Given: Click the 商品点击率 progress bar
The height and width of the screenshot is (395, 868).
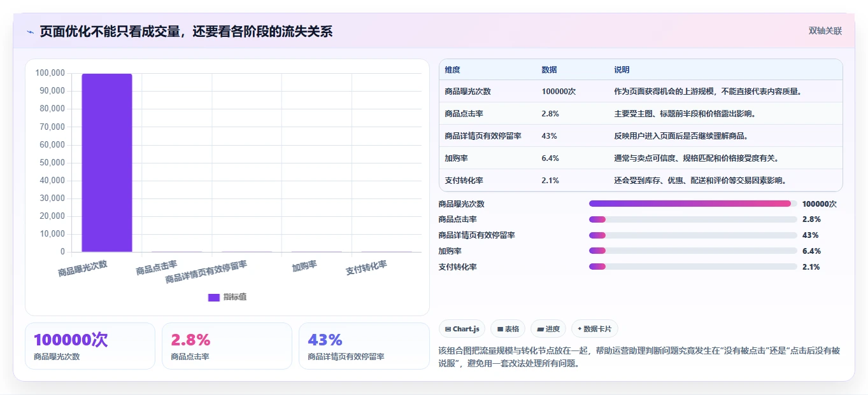Looking at the screenshot, I should pyautogui.click(x=693, y=219).
